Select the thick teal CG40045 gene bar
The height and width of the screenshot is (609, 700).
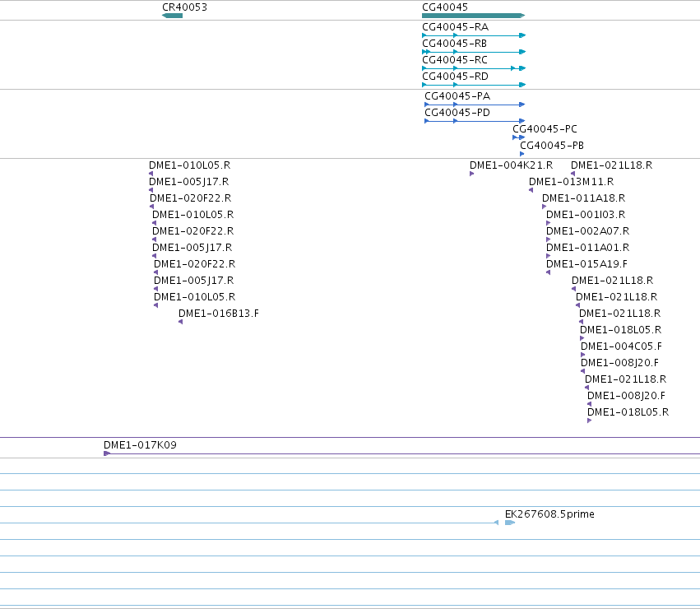click(473, 16)
